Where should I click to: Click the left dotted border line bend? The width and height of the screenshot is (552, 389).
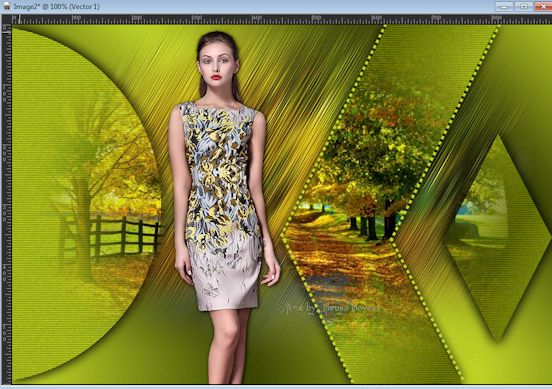pyautogui.click(x=282, y=235)
